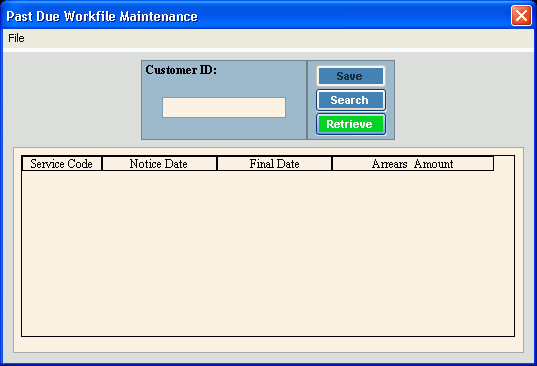Click blue panel area below Customer ID field

(x=224, y=128)
